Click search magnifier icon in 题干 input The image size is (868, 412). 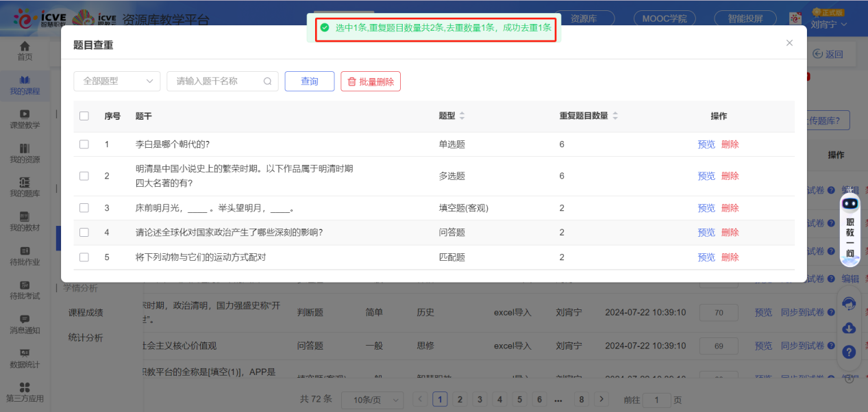coord(268,81)
